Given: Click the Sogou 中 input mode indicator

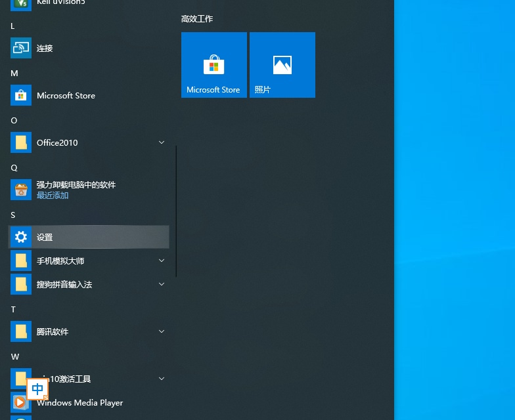Looking at the screenshot, I should tap(37, 389).
